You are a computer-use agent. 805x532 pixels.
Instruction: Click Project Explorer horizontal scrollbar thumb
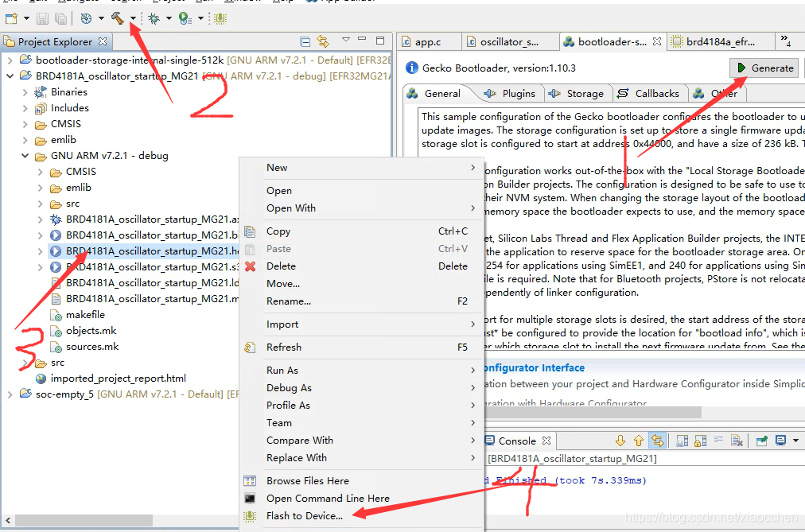(84, 521)
